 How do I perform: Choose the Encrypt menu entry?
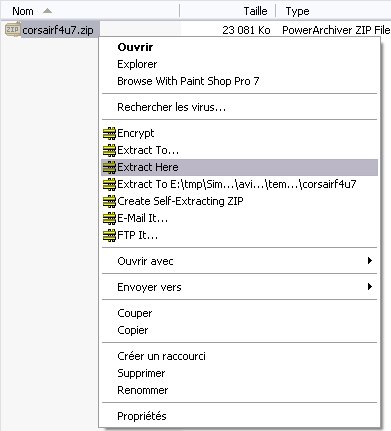(x=240, y=133)
